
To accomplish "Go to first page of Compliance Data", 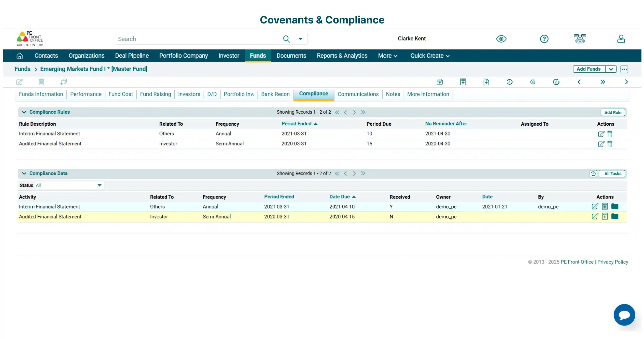I will [x=337, y=174].
